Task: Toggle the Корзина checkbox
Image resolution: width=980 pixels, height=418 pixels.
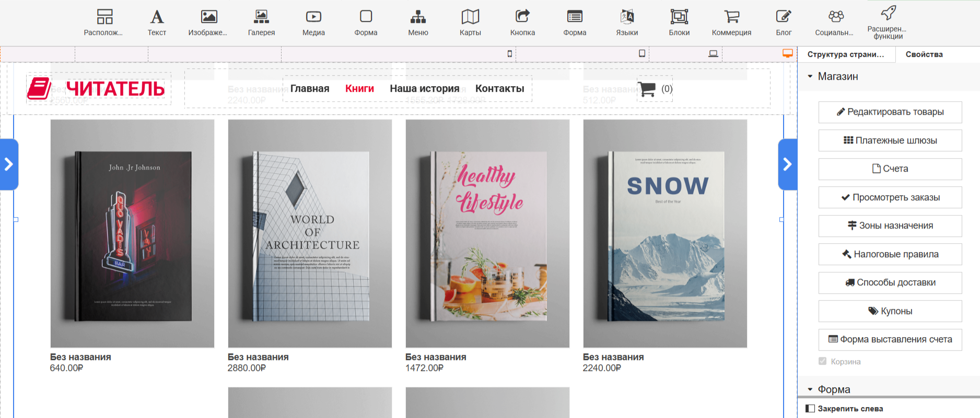Action: coord(823,361)
